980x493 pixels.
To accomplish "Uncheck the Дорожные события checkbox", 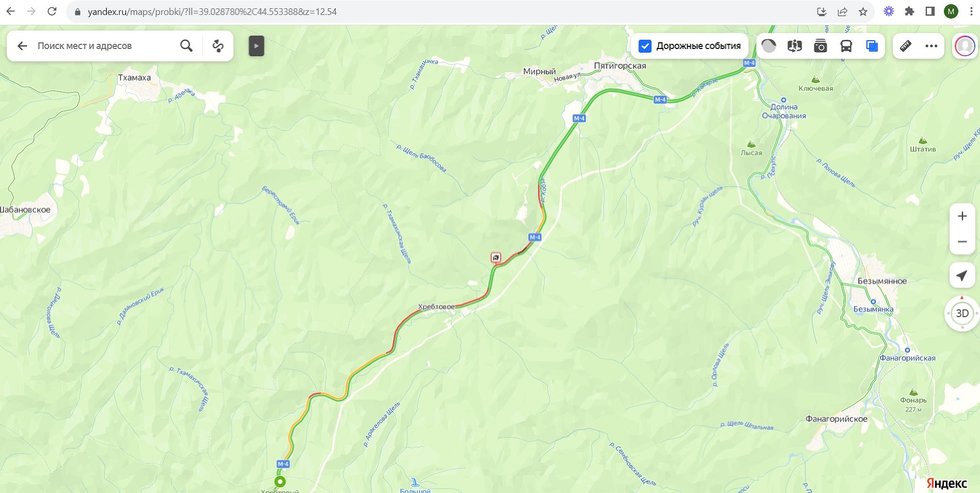I will click(x=645, y=46).
